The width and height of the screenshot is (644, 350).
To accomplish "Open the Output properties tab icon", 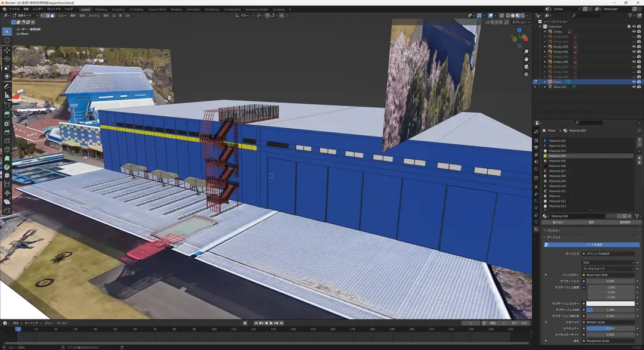I will point(536,147).
